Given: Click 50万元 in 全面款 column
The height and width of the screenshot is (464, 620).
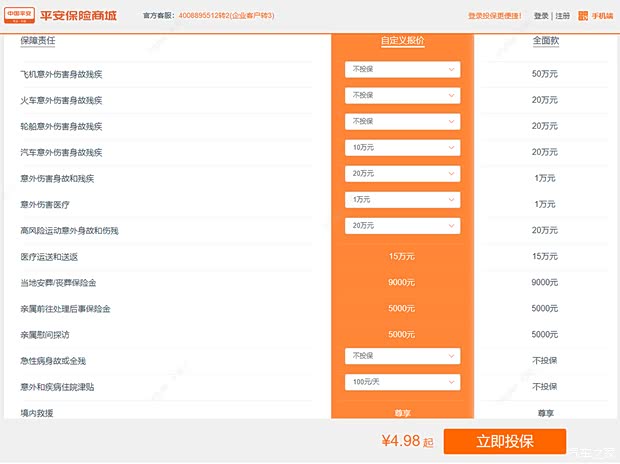Looking at the screenshot, I should click(545, 74).
